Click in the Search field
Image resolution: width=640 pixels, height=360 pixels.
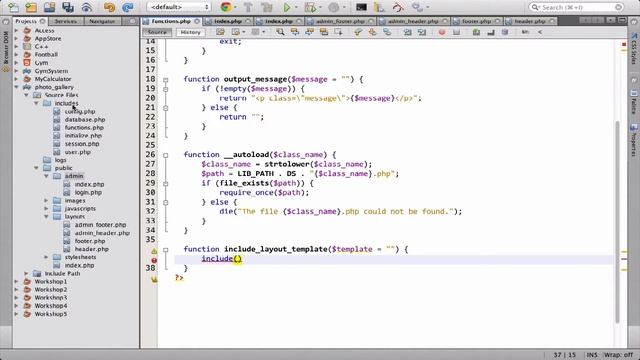(576, 7)
